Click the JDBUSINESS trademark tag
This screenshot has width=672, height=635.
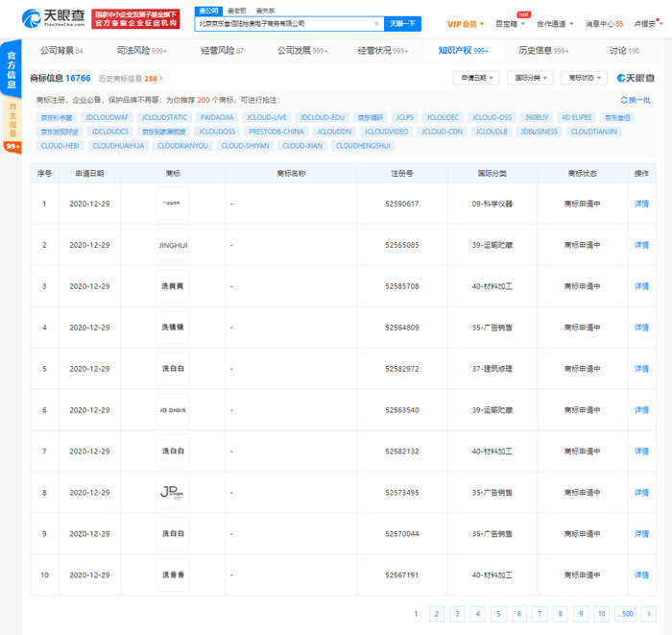(540, 132)
